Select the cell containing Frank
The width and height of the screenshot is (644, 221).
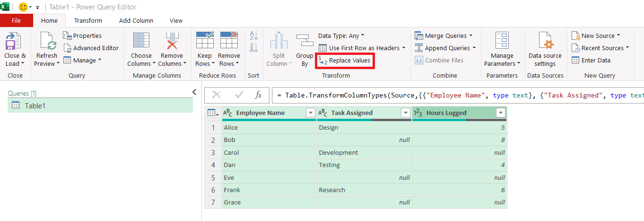tap(270, 190)
